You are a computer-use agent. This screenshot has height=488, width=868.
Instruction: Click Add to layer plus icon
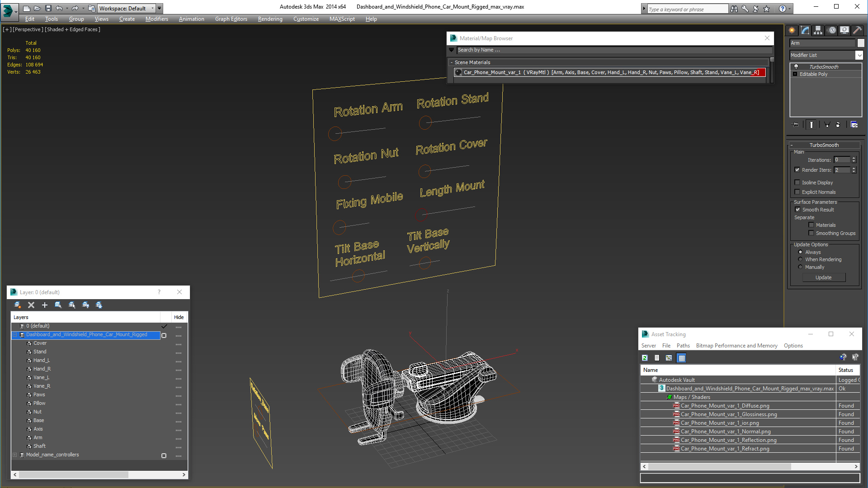pyautogui.click(x=45, y=305)
